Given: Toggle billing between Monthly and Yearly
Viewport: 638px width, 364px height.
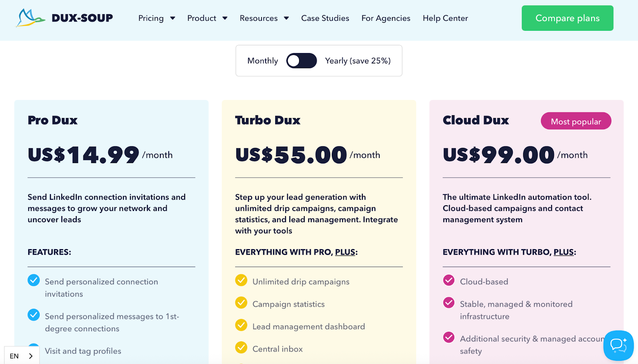Looking at the screenshot, I should [x=301, y=61].
